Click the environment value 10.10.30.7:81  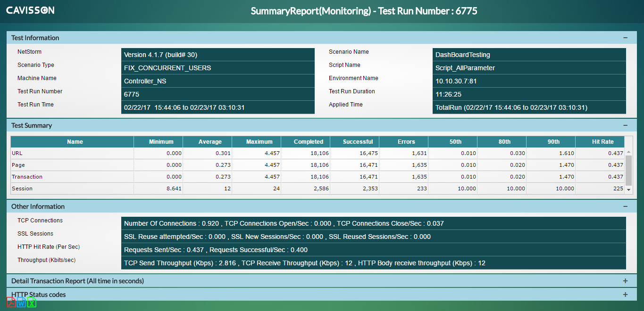tap(529, 81)
